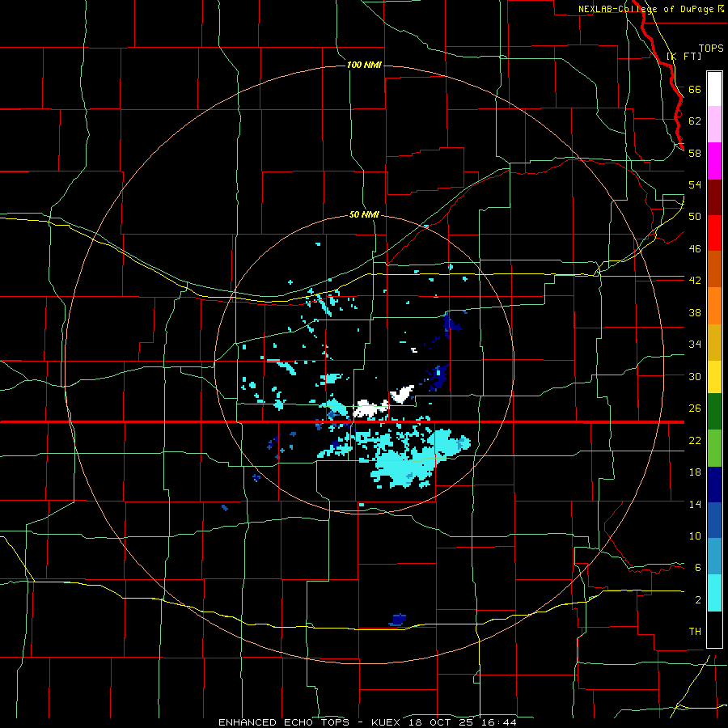Pick the dark red maroon legend swatch
The height and width of the screenshot is (728, 728).
[x=714, y=197]
